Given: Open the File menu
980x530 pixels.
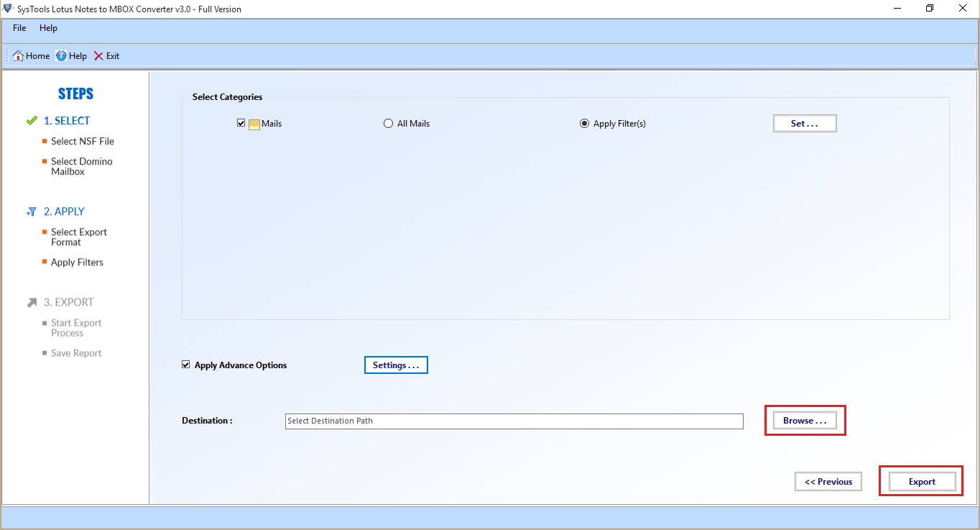Looking at the screenshot, I should tap(19, 28).
